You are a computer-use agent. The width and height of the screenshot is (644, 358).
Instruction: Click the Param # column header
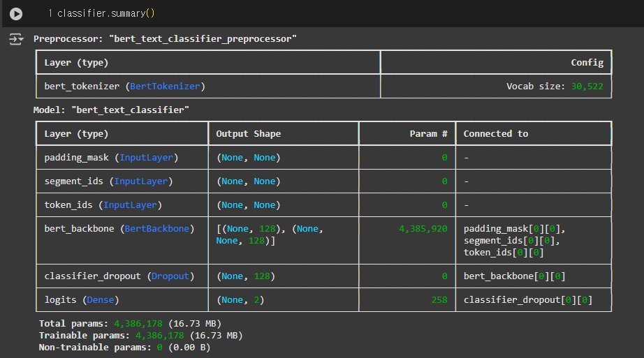click(428, 134)
